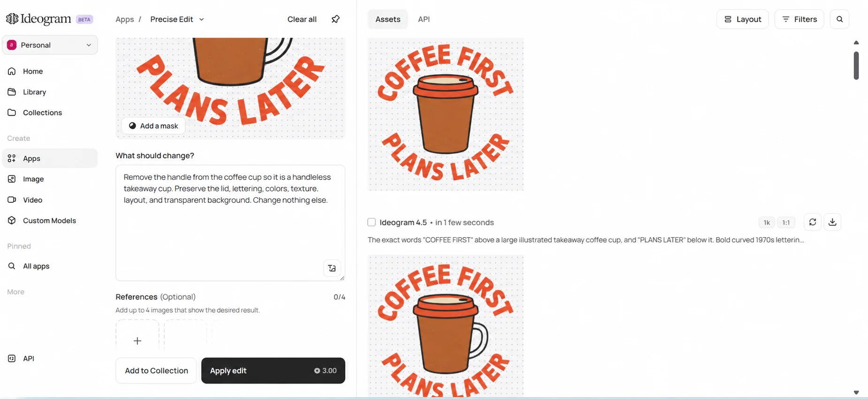Image resolution: width=868 pixels, height=399 pixels.
Task: Go to the Apps breadcrumb
Action: coord(125,19)
